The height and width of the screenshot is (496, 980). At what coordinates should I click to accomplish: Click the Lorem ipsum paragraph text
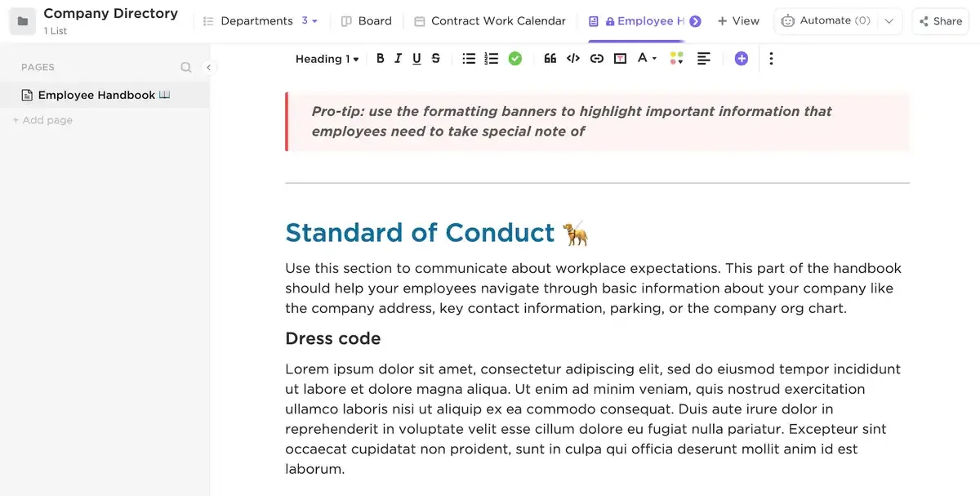tap(593, 419)
